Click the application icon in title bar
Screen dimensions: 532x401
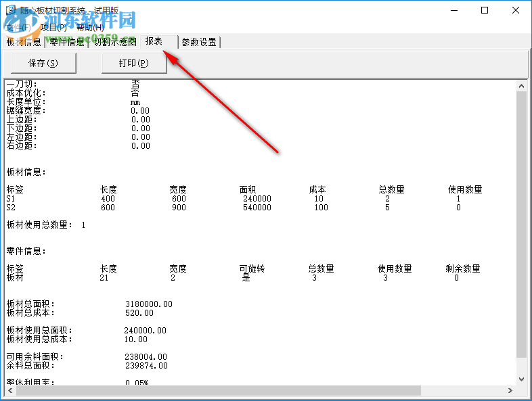tap(11, 9)
